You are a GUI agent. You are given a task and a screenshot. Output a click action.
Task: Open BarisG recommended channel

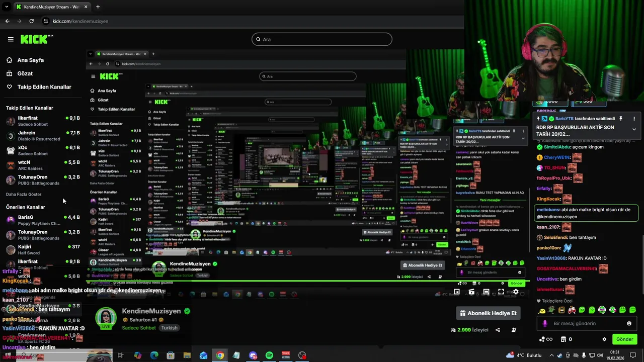pyautogui.click(x=43, y=220)
